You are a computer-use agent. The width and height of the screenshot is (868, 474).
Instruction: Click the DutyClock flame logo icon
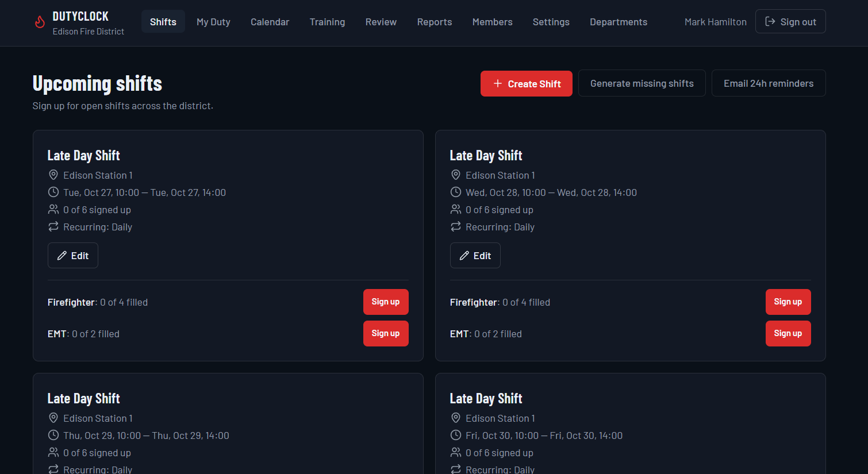40,22
